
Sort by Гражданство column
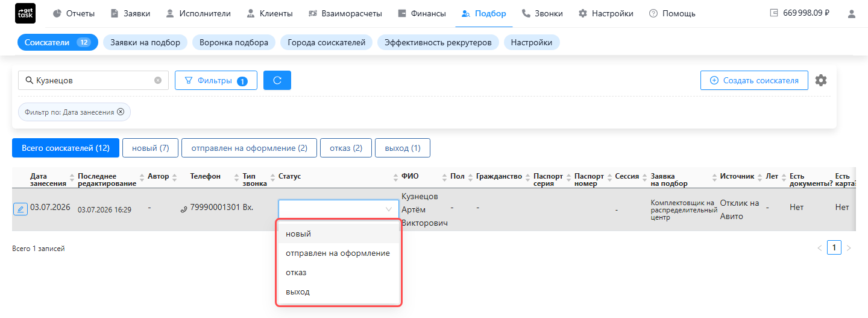point(527,177)
